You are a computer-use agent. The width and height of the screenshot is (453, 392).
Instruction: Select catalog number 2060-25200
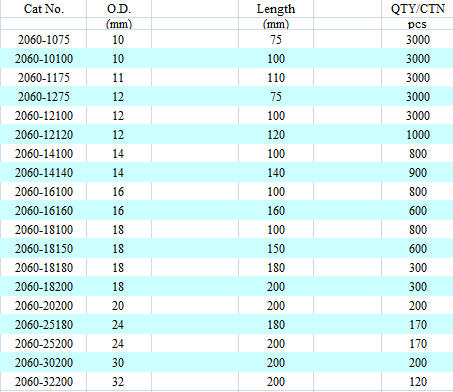(x=44, y=344)
